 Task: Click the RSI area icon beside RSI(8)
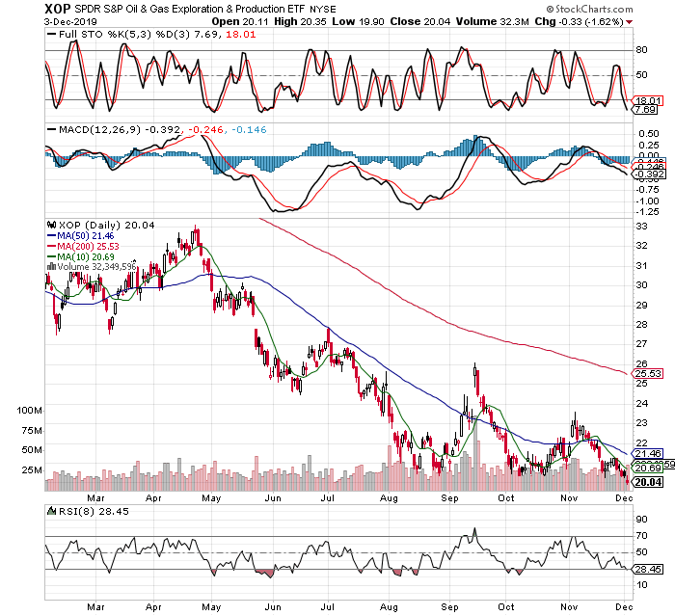point(52,511)
